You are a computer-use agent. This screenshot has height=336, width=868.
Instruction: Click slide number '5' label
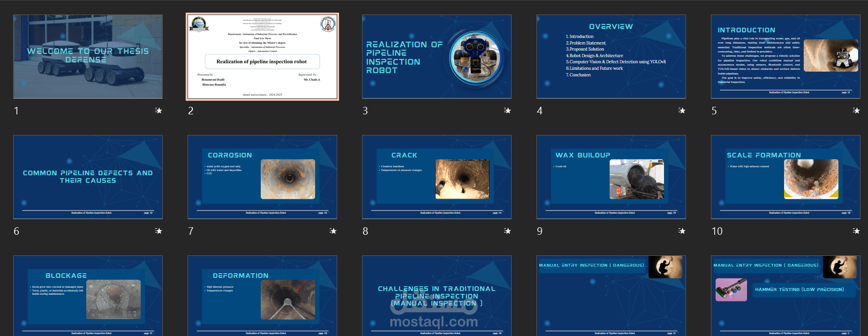[x=714, y=111]
